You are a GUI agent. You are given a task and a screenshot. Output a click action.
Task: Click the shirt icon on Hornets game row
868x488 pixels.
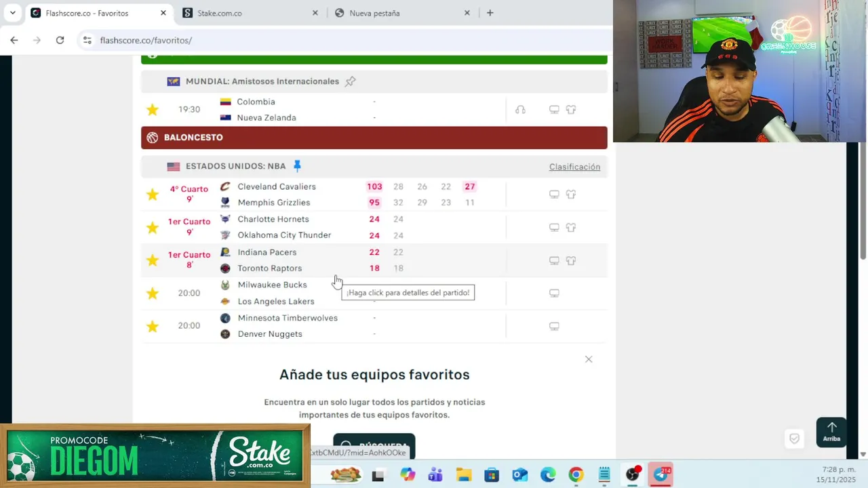[571, 228]
